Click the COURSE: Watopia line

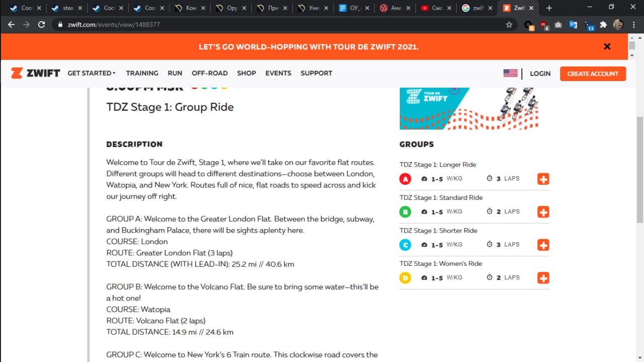pos(138,309)
